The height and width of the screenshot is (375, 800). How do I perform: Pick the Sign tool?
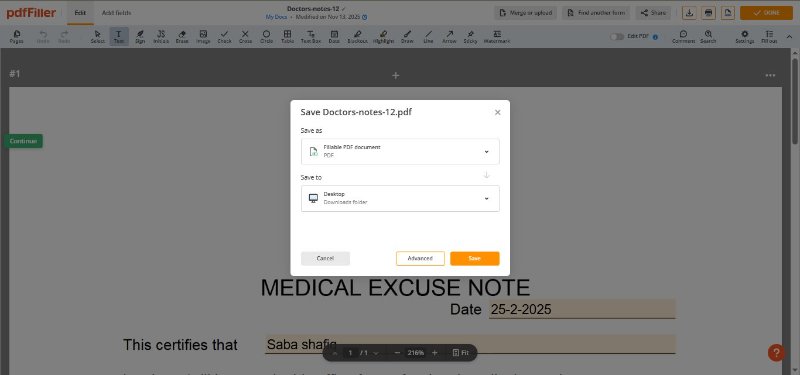[140, 36]
